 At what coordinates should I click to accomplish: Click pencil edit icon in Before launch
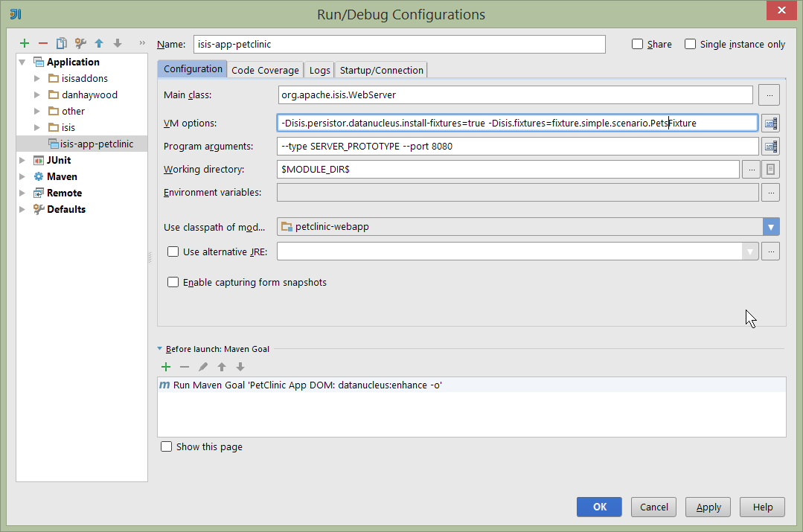click(x=203, y=367)
